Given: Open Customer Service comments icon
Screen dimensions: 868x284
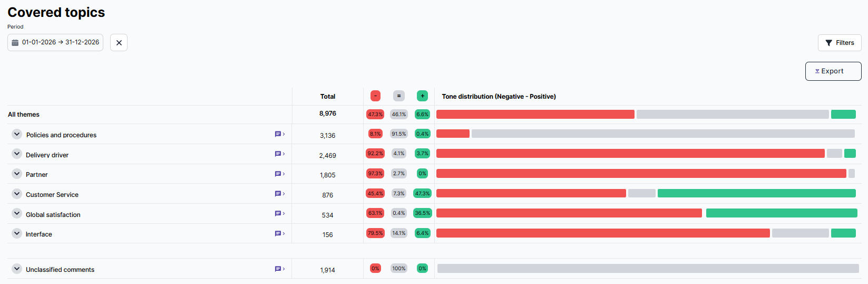Looking at the screenshot, I should [x=279, y=194].
